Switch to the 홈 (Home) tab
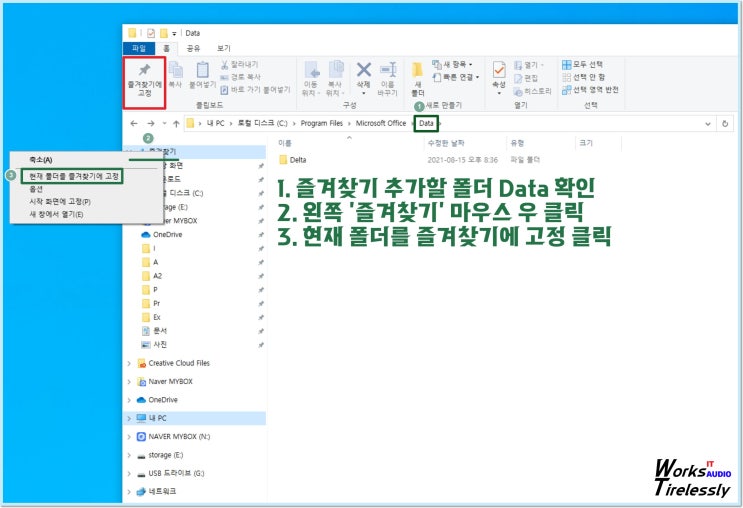Screen dimensions: 743x508 point(166,48)
